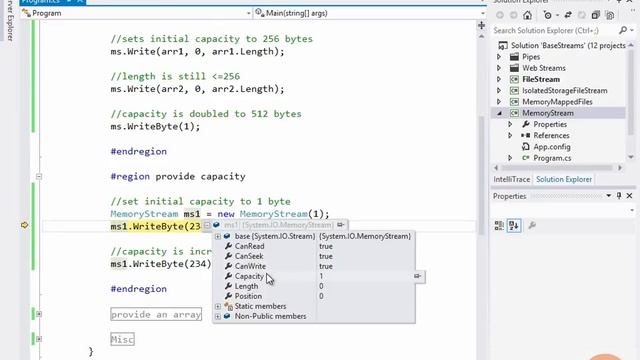
Task: Click the CanRead property in DataTip
Action: 249,246
